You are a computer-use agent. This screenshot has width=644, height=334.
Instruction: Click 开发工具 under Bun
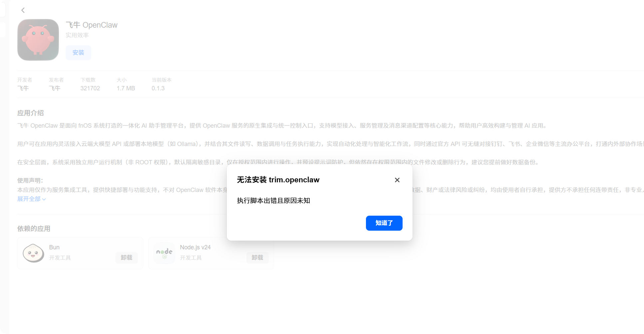point(60,258)
